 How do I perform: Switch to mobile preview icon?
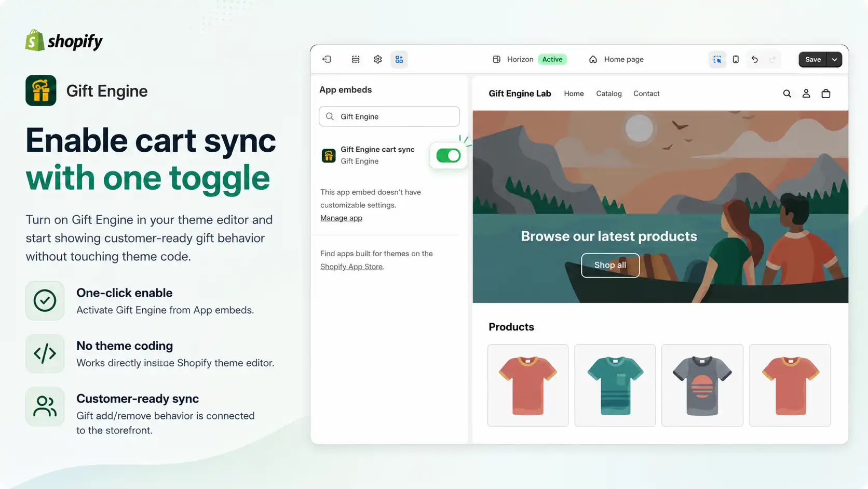click(x=736, y=59)
